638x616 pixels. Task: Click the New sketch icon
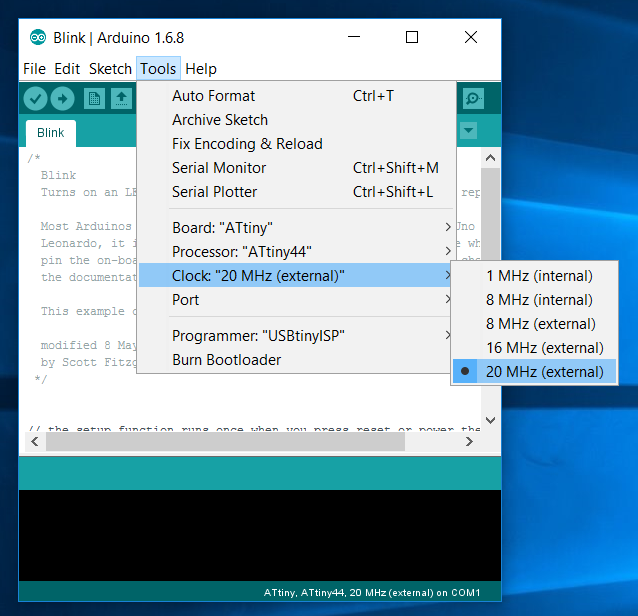(94, 99)
